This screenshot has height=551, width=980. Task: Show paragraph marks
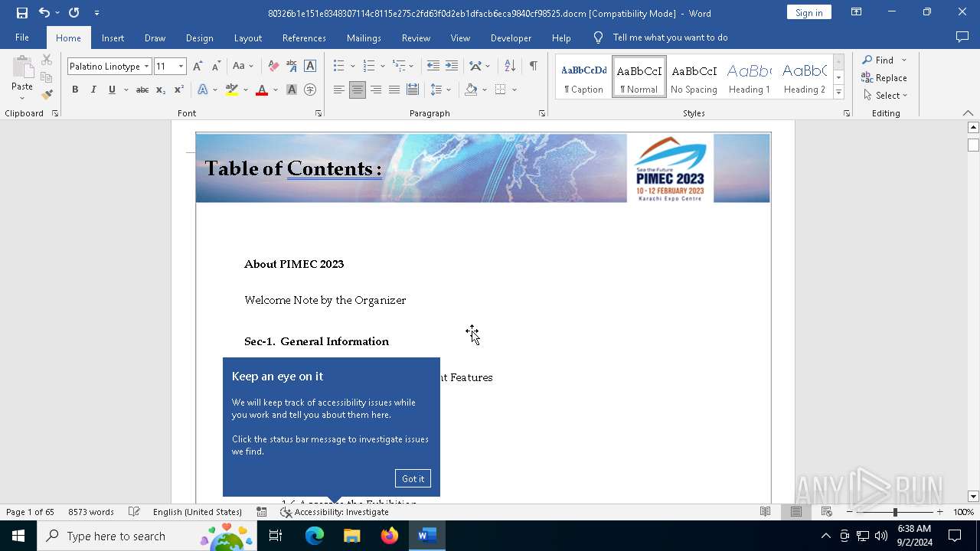point(533,67)
